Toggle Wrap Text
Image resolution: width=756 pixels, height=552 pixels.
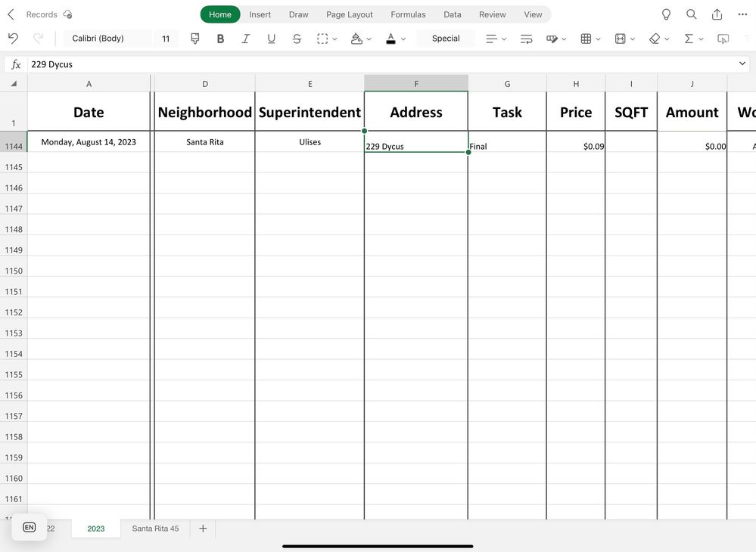coord(527,39)
